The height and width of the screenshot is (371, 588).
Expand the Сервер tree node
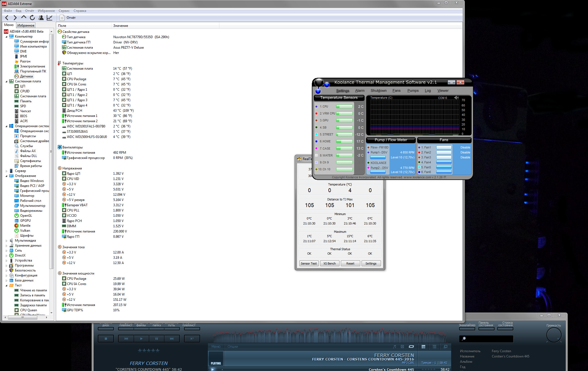pyautogui.click(x=7, y=171)
